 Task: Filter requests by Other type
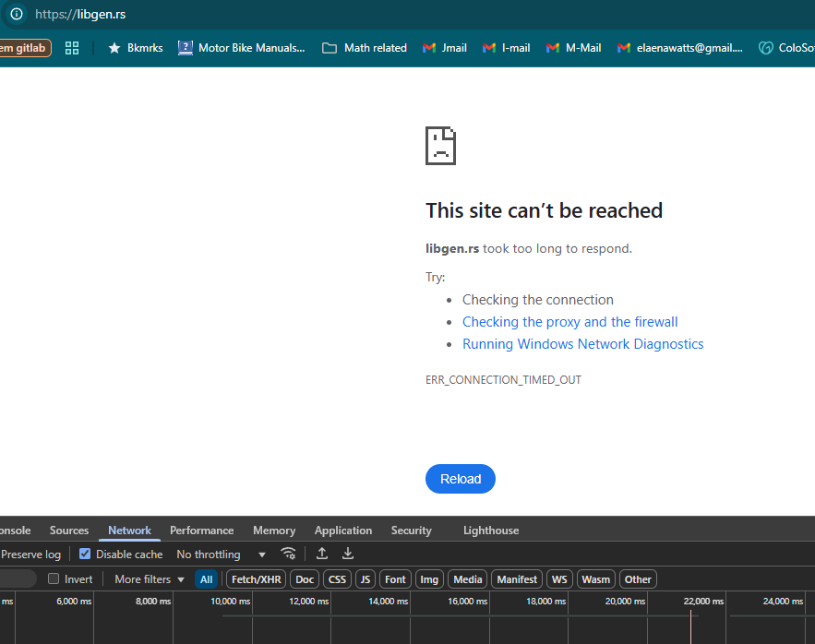(638, 579)
